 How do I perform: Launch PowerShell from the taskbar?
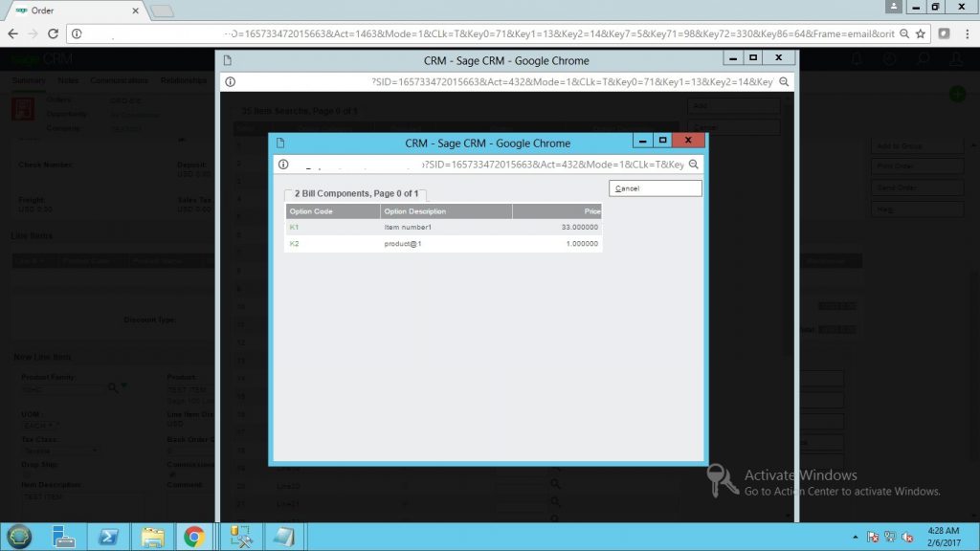tap(107, 537)
